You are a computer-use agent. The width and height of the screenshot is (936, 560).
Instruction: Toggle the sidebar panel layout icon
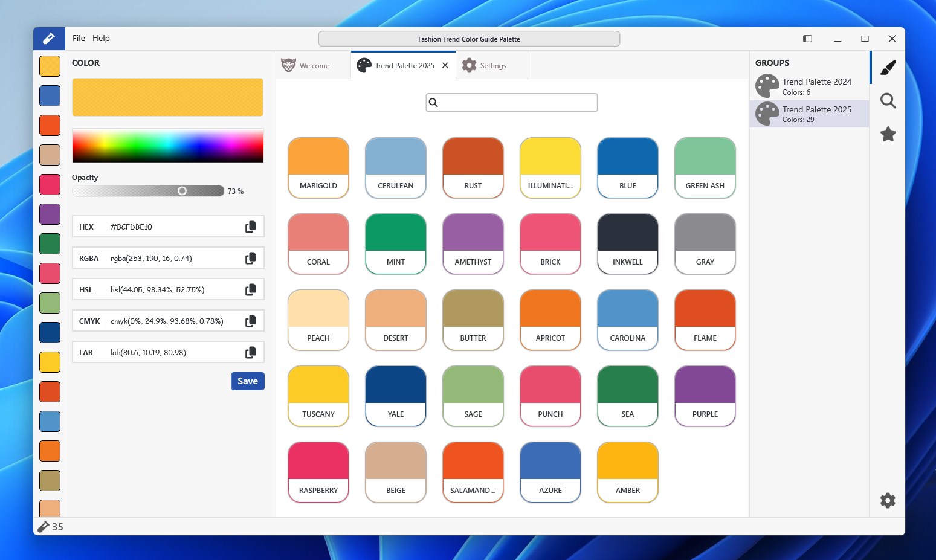pyautogui.click(x=807, y=39)
